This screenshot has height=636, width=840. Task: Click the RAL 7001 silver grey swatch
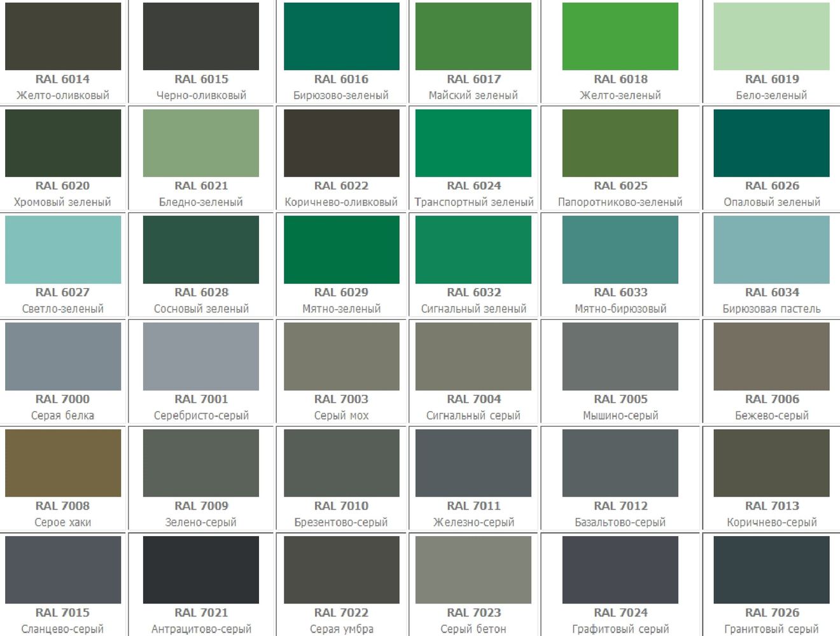click(x=201, y=356)
